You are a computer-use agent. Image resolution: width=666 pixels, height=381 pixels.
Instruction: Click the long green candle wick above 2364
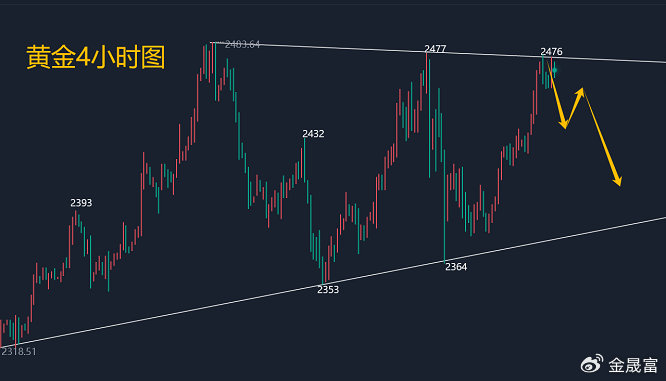point(444,212)
